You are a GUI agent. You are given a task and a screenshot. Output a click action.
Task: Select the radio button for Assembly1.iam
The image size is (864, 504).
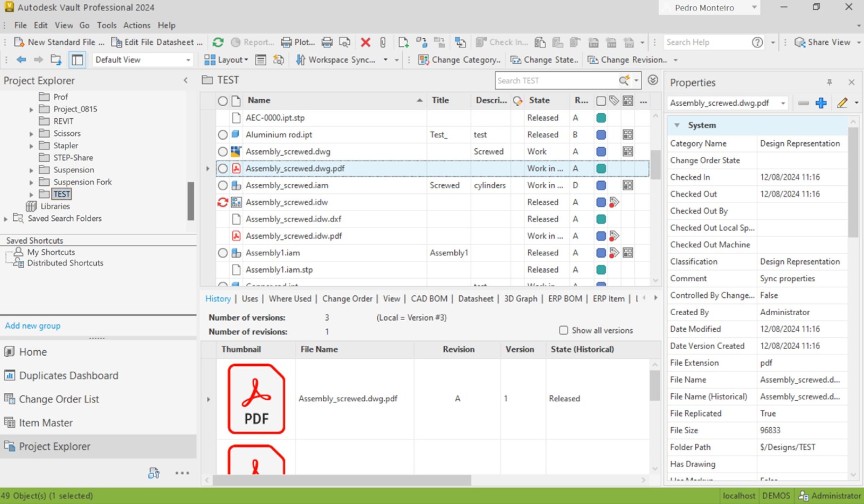(223, 252)
